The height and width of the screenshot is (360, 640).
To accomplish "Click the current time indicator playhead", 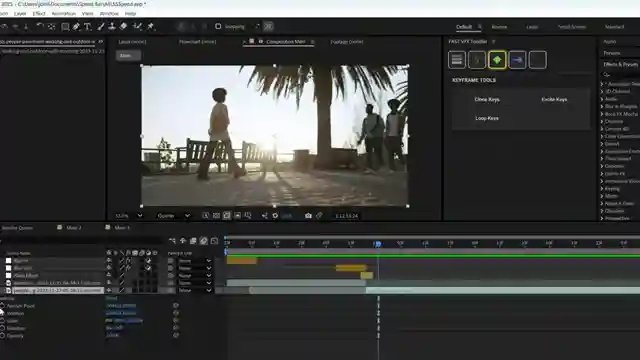I will point(378,244).
